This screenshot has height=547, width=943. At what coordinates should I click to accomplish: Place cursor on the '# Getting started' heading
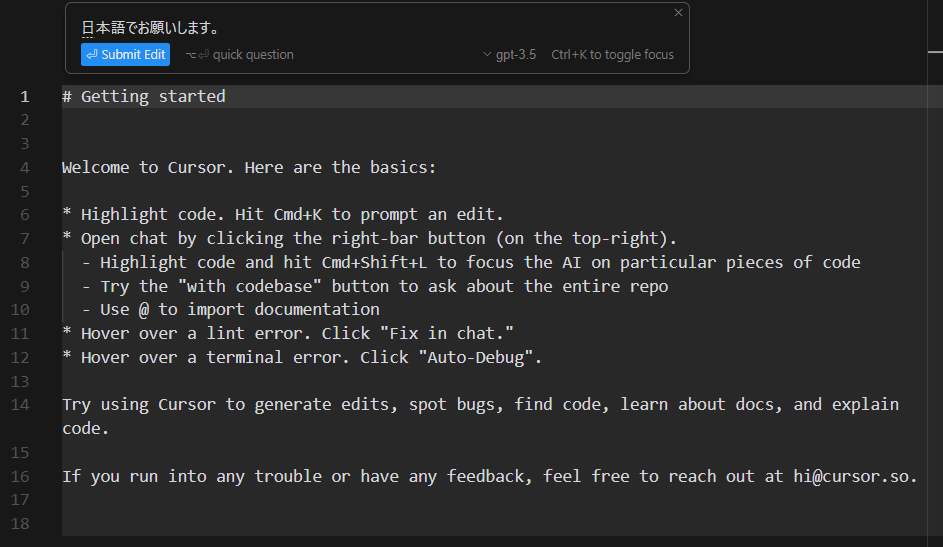coord(144,97)
